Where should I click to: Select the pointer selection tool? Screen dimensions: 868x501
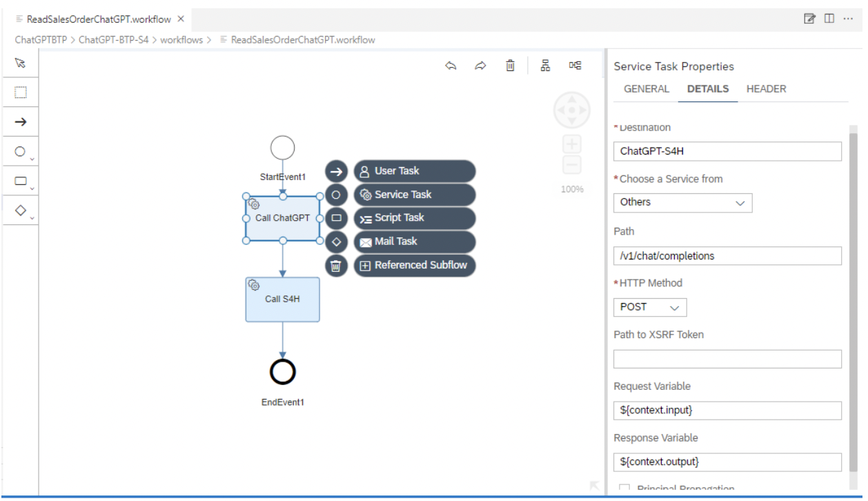20,63
